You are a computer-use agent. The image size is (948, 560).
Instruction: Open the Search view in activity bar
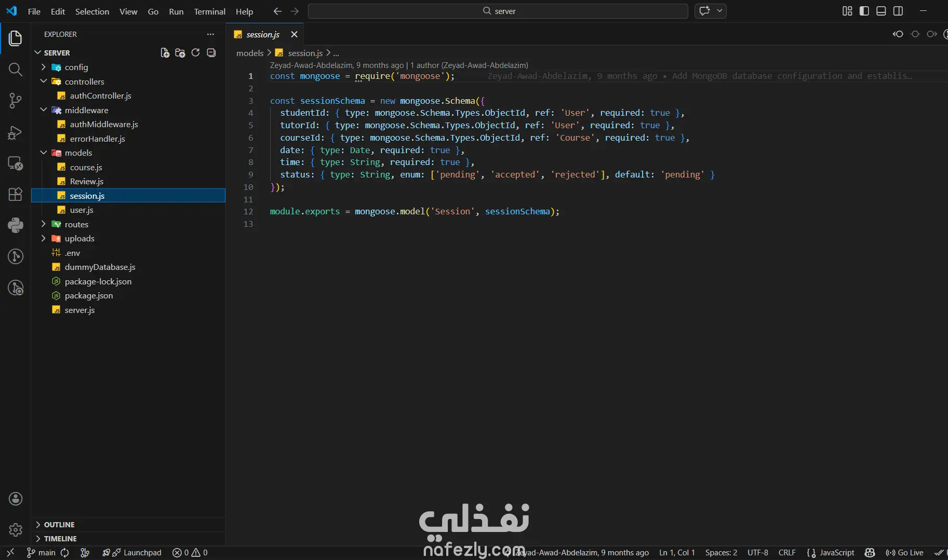point(15,70)
